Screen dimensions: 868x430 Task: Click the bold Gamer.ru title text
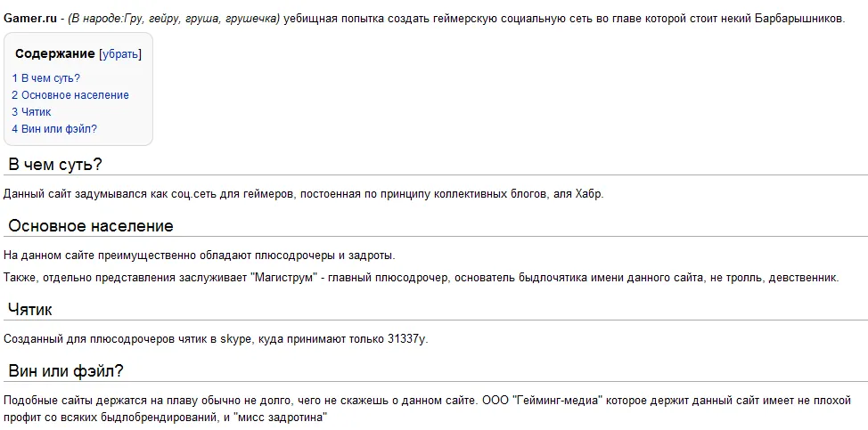(x=34, y=18)
